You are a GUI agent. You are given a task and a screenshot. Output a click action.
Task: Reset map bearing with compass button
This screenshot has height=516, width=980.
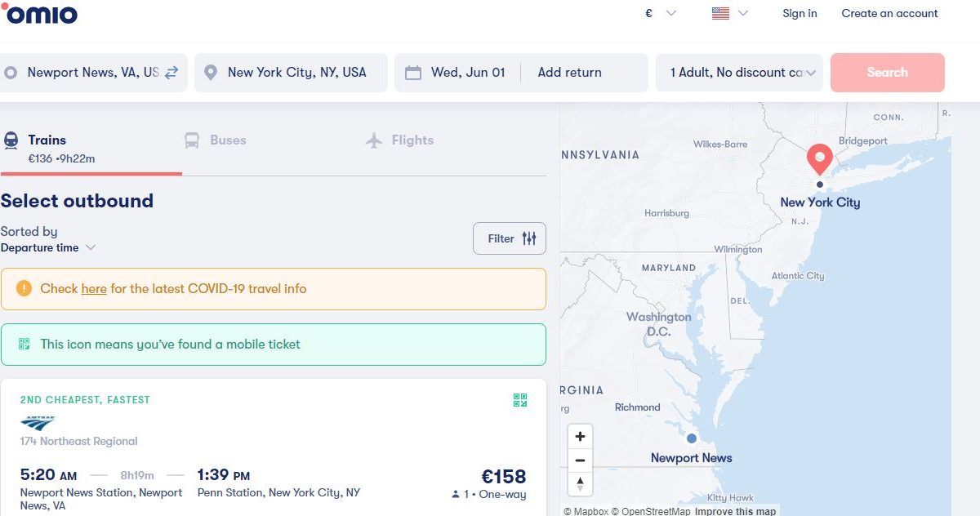pos(580,483)
